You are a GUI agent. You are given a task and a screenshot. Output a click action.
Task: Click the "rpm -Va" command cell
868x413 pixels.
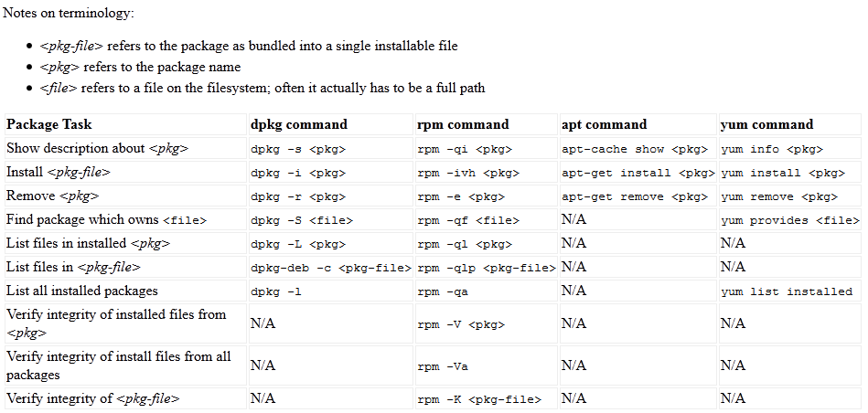[x=445, y=365]
